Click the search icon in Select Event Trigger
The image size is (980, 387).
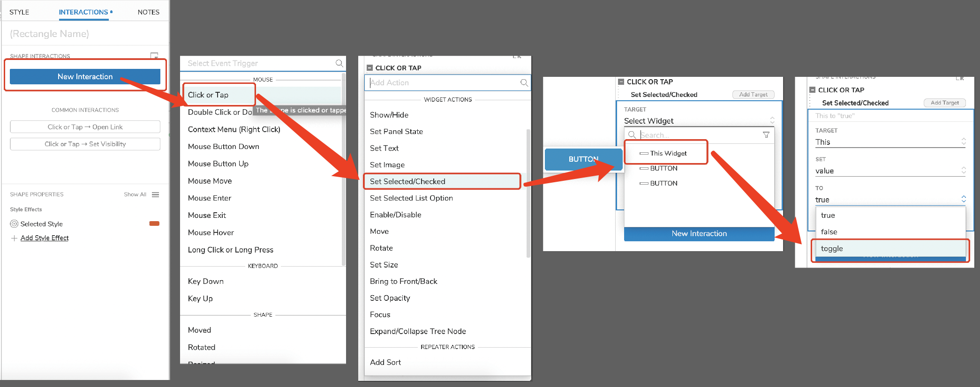(x=339, y=63)
